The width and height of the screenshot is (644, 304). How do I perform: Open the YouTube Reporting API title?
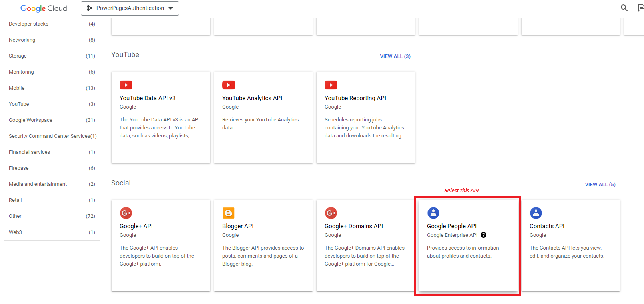(x=355, y=98)
